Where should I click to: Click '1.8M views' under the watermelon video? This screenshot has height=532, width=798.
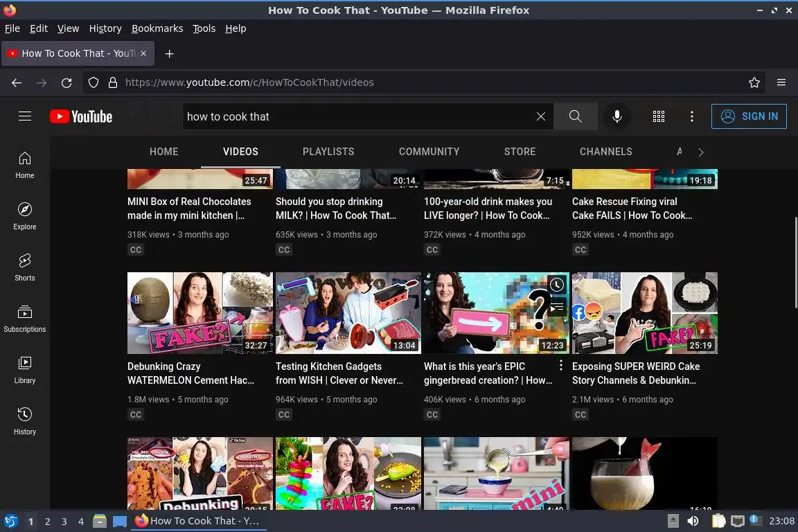tap(148, 400)
